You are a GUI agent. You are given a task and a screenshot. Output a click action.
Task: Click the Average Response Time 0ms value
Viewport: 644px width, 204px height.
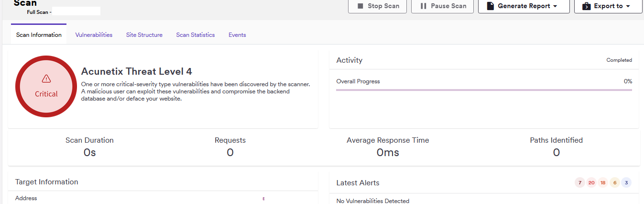[388, 153]
